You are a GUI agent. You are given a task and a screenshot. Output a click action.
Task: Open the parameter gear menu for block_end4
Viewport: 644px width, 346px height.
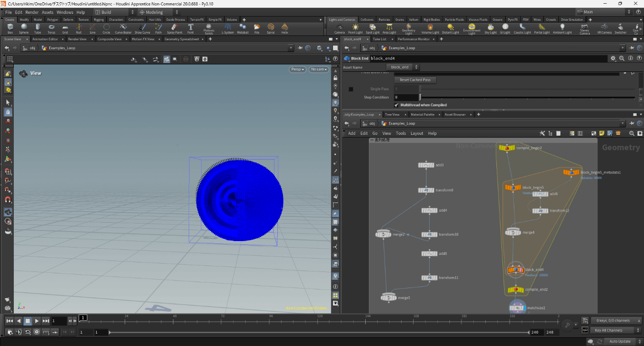(x=613, y=58)
